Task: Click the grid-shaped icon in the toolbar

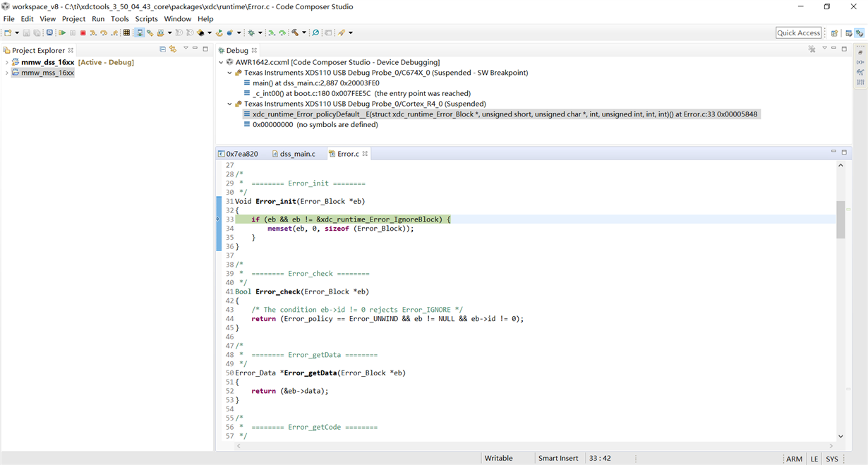Action: (126, 32)
